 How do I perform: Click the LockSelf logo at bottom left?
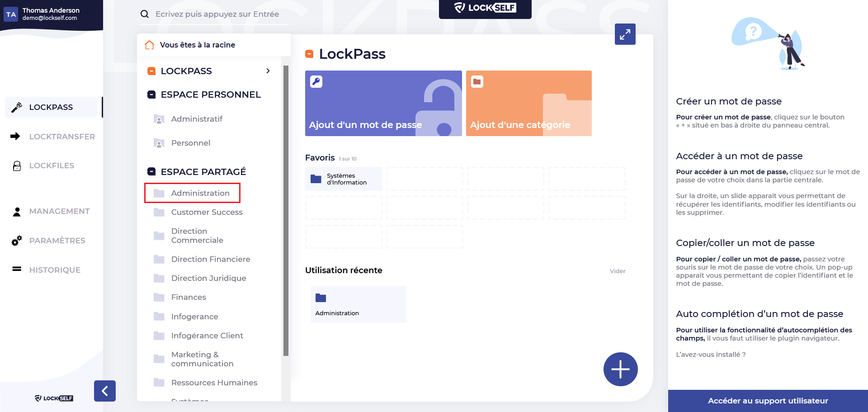[x=54, y=398]
